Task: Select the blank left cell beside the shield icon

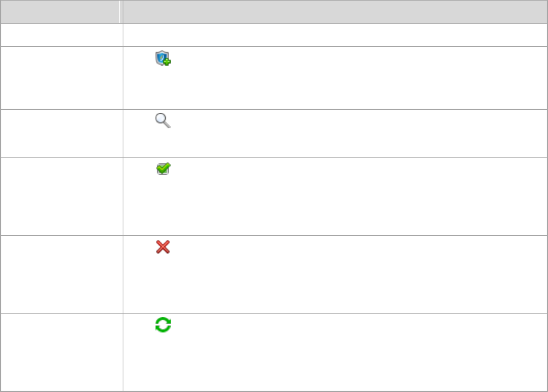Action: coord(61,78)
